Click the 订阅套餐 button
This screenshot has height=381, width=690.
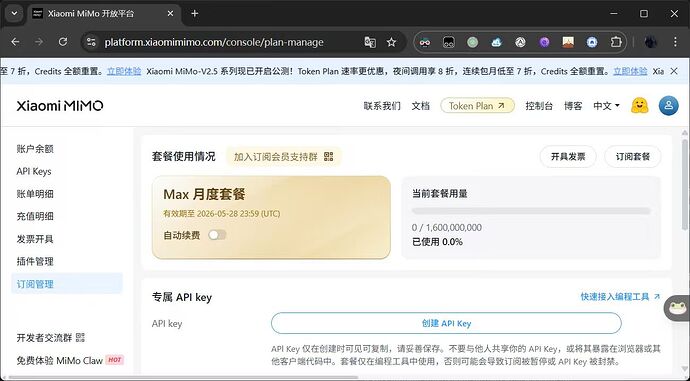633,157
